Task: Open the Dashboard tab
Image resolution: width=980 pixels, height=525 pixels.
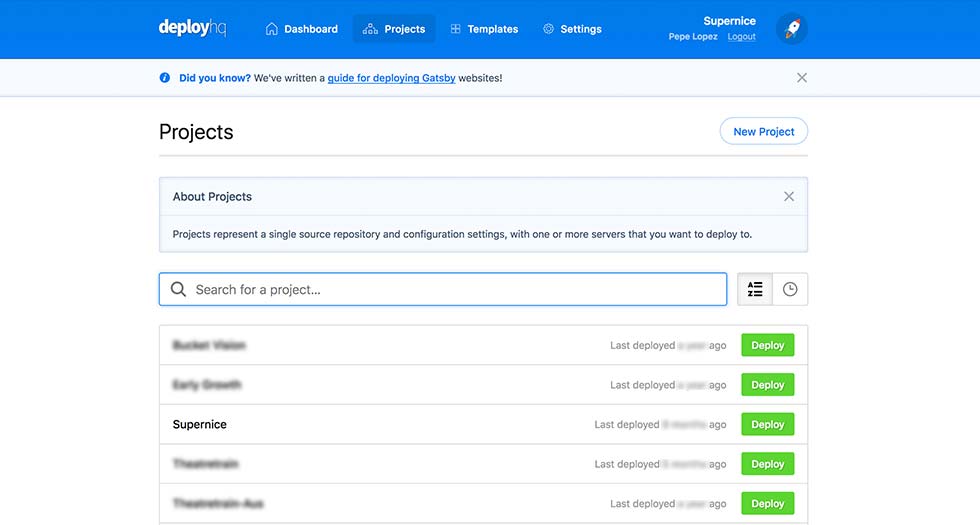Action: pos(301,29)
